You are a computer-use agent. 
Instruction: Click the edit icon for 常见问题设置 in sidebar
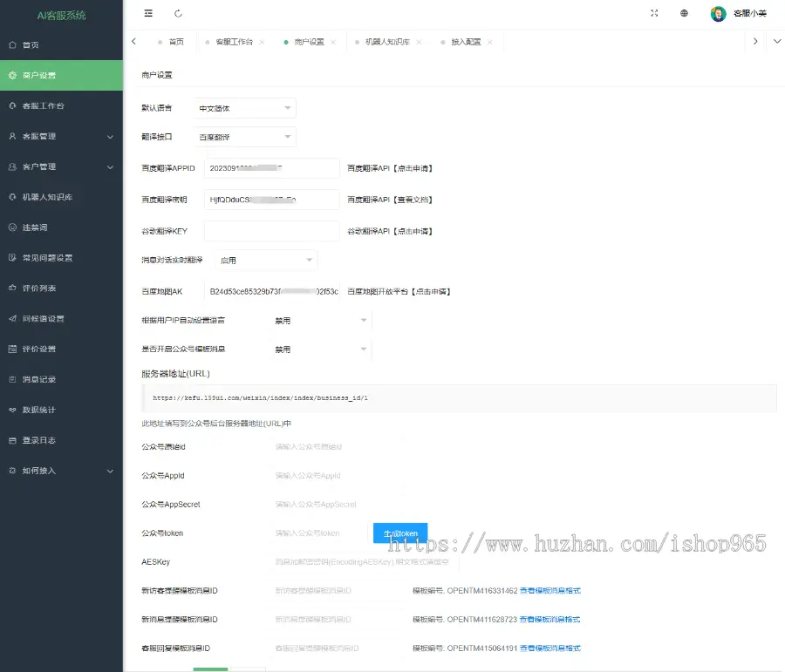pyautogui.click(x=12, y=258)
